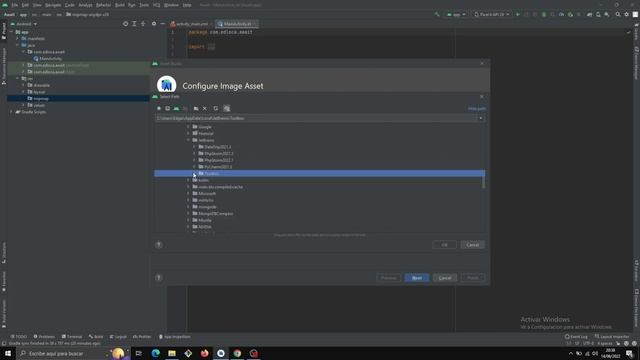Select the DataGrip folder under JetBrains
This screenshot has height=360, width=640.
[x=218, y=147]
